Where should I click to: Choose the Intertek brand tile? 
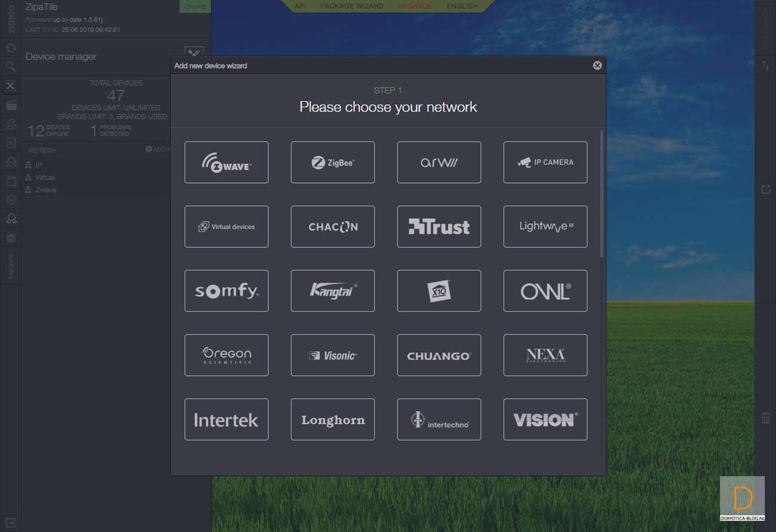tap(226, 420)
